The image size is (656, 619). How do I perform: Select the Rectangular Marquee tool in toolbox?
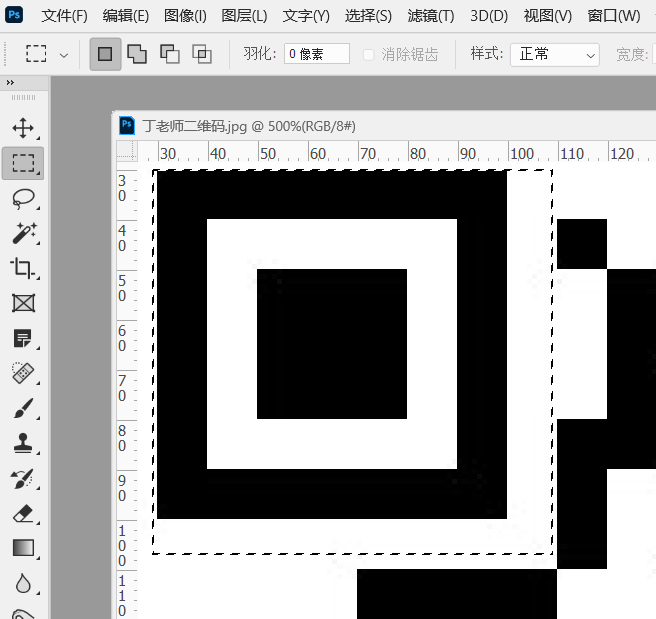23,163
